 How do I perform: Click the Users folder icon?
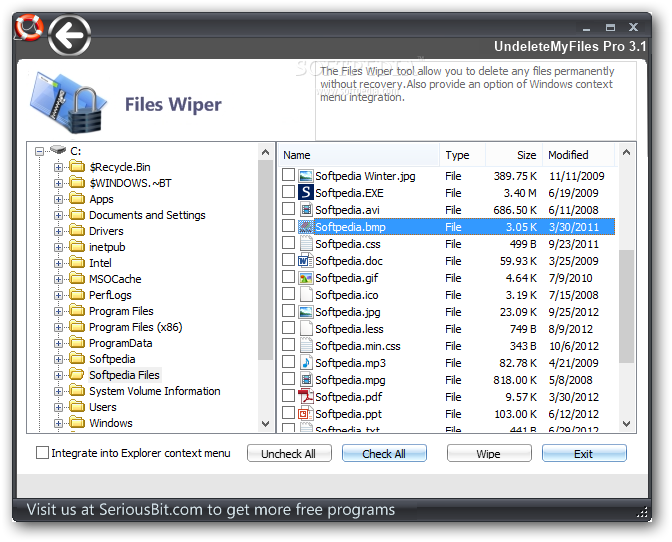pyautogui.click(x=77, y=406)
